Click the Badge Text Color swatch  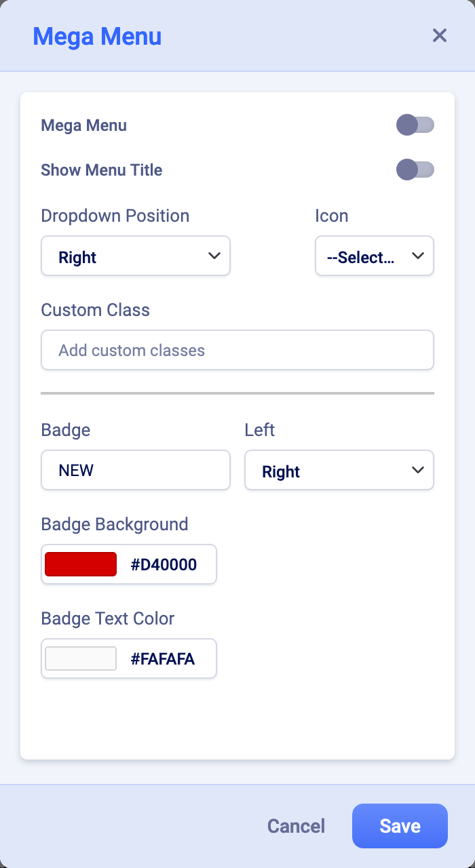tap(80, 658)
